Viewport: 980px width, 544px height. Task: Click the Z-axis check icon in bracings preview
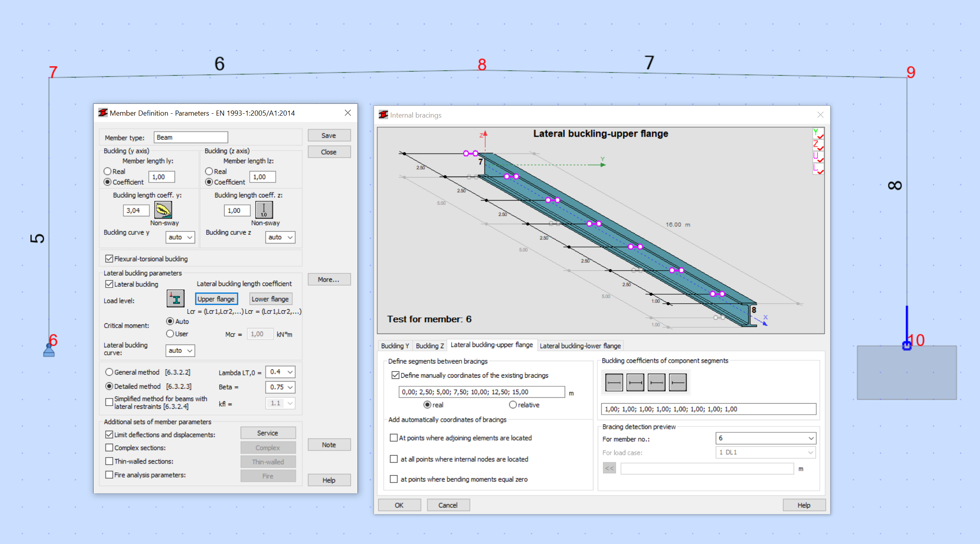tap(818, 146)
